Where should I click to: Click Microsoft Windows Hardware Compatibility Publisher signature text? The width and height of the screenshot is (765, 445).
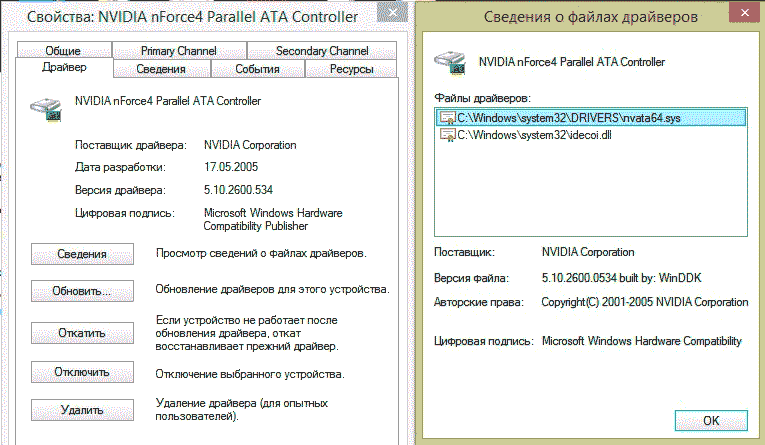[273, 220]
